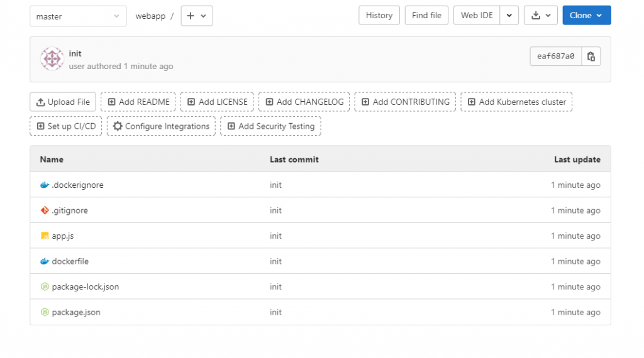
Task: Click the user avatar beside init commit
Action: pyautogui.click(x=52, y=59)
